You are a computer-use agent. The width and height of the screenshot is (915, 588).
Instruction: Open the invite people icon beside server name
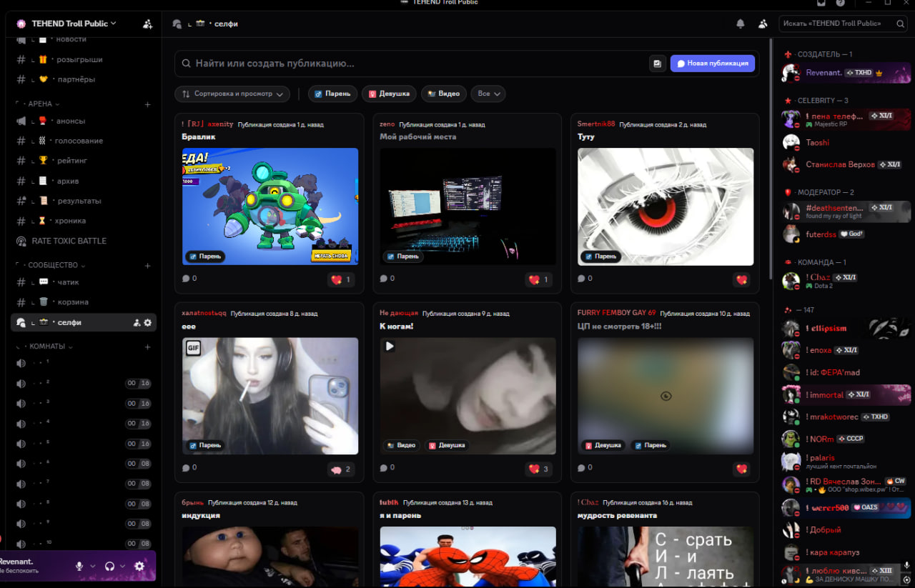pyautogui.click(x=147, y=24)
